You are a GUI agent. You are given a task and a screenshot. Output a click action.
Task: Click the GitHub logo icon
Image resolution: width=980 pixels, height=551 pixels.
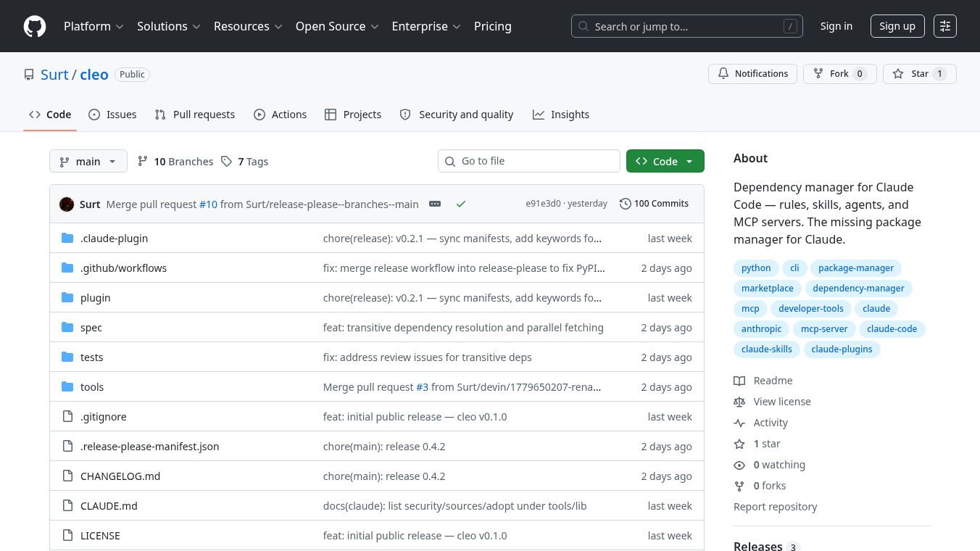pos(35,26)
